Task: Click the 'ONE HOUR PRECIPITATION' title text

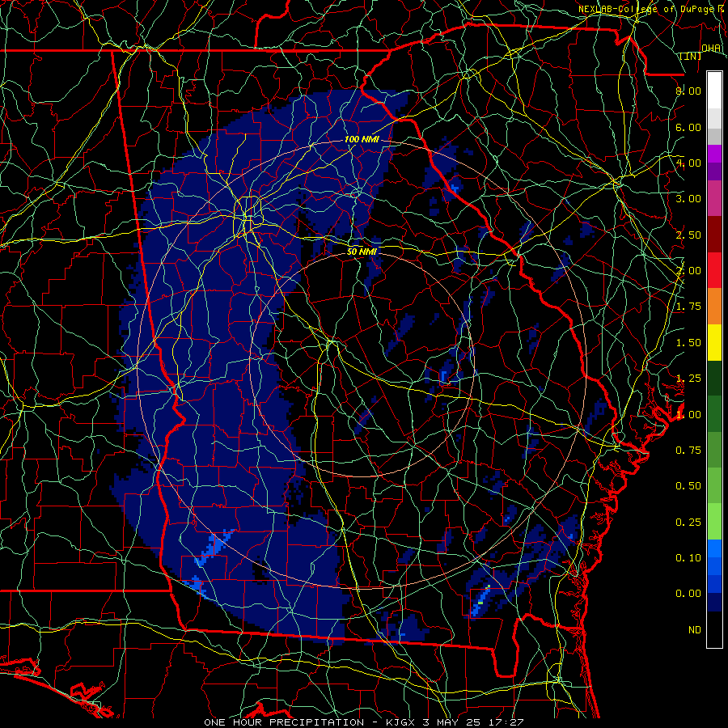Action: coord(284,722)
